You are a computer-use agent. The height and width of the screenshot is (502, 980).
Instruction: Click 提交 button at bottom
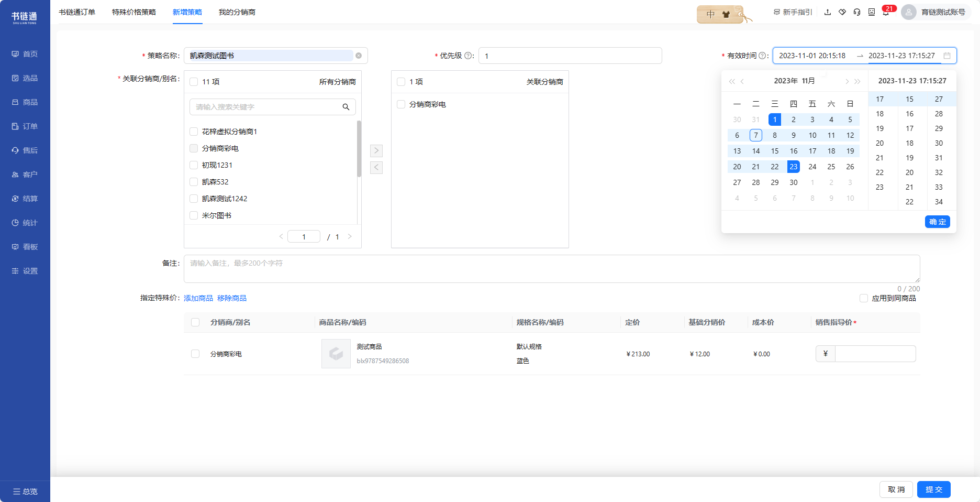click(x=934, y=489)
